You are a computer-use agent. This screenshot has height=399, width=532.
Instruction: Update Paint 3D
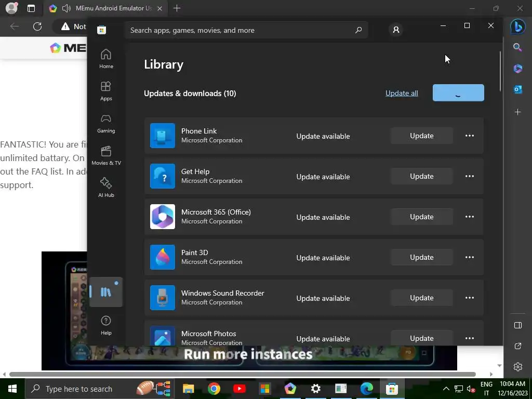(x=421, y=257)
